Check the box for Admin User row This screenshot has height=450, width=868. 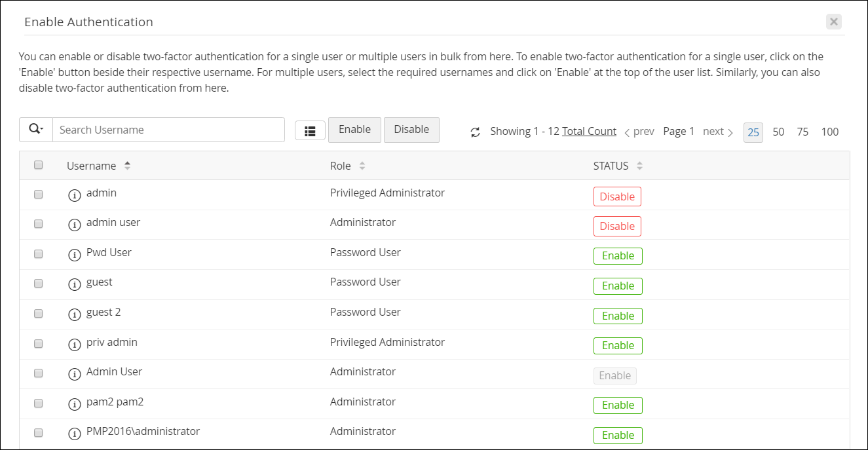point(39,373)
